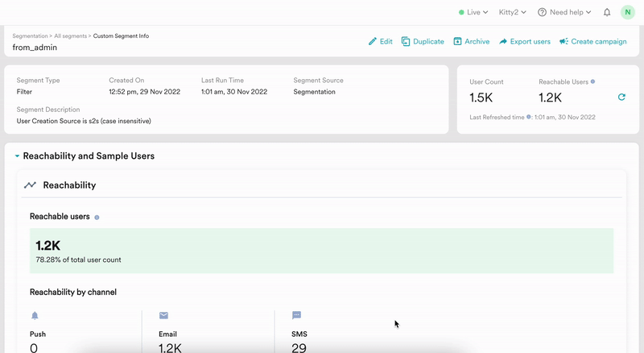Click the Duplicate text button
The image size is (644, 353).
point(428,42)
